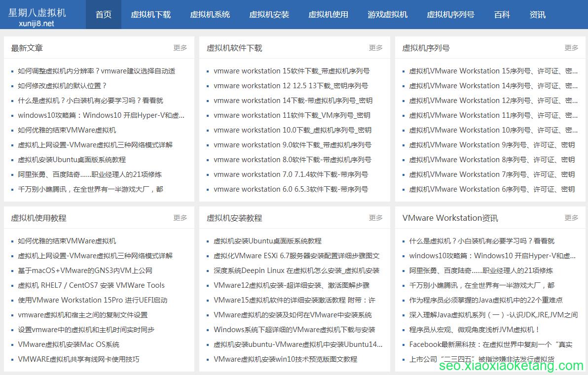Open 程序员从宏观、微观角度浅析JVM虚拟机 article
This screenshot has width=588, height=375.
[x=474, y=330]
